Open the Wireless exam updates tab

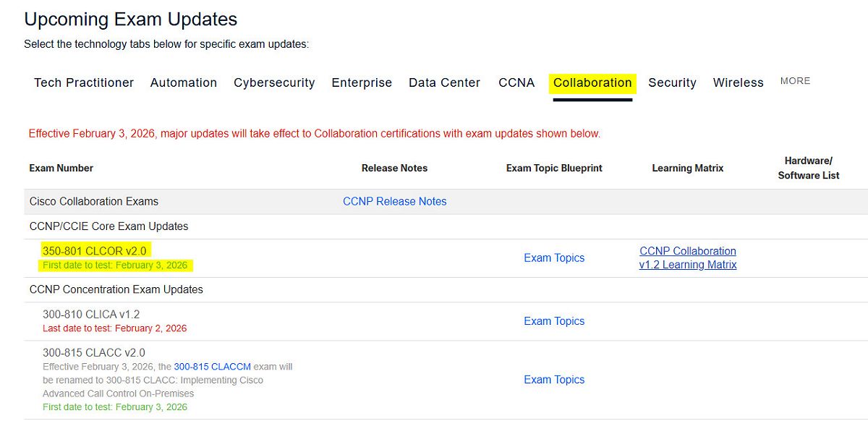pos(738,82)
